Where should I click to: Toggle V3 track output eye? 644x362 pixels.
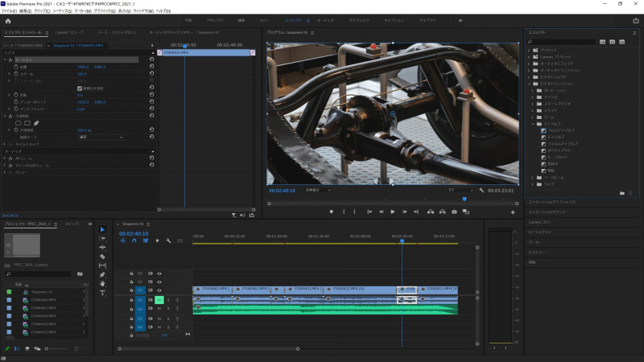pyautogui.click(x=159, y=274)
